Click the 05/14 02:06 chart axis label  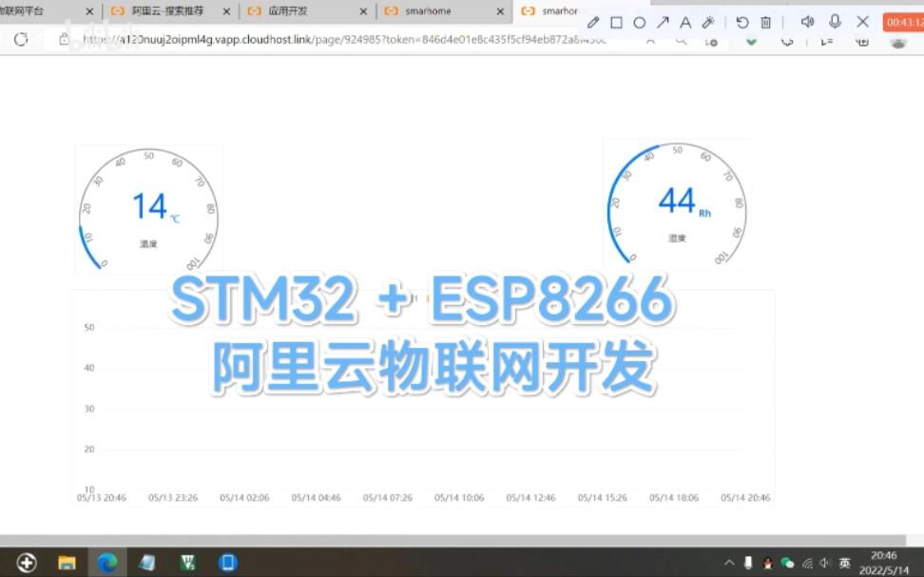pyautogui.click(x=244, y=498)
